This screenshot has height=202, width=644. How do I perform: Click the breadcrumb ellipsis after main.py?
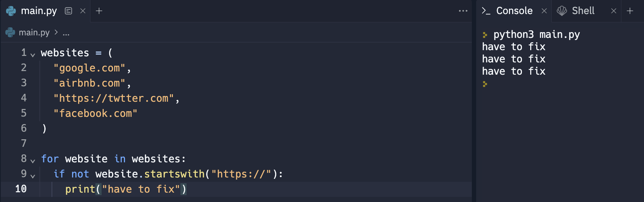point(66,33)
